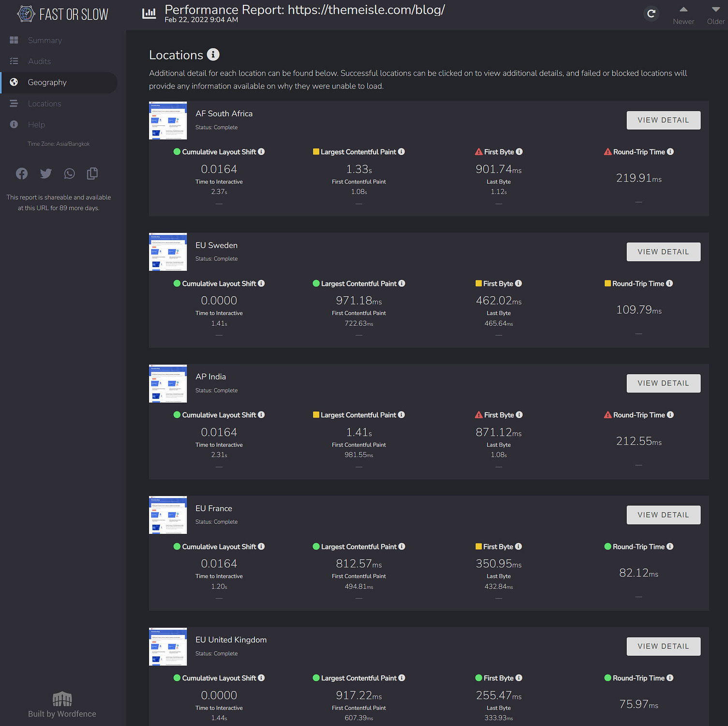
Task: Click South Africa First Byte info icon
Action: click(519, 151)
